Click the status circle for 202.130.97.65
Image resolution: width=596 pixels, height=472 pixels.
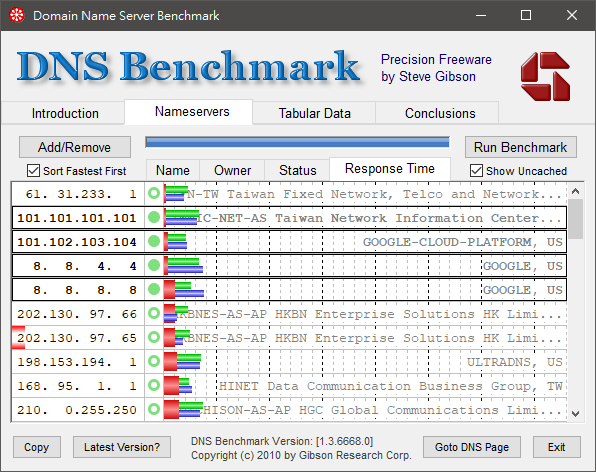(x=154, y=337)
